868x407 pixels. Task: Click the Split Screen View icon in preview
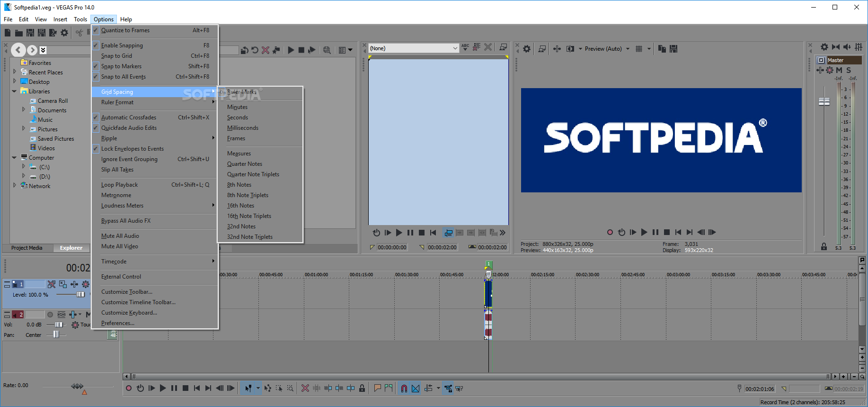click(570, 48)
